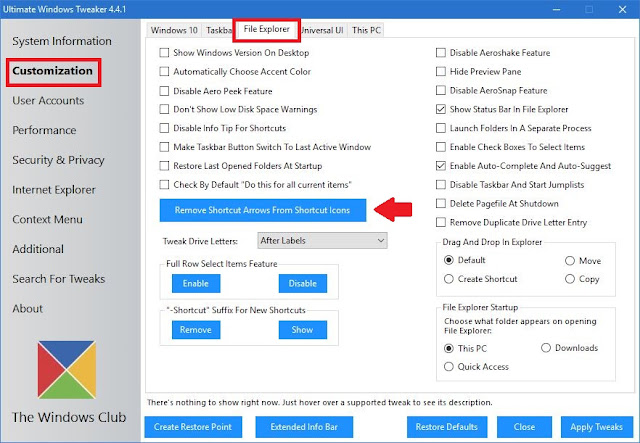Click Extended Info Bar button
Screen dimensions: 640x443
click(304, 427)
